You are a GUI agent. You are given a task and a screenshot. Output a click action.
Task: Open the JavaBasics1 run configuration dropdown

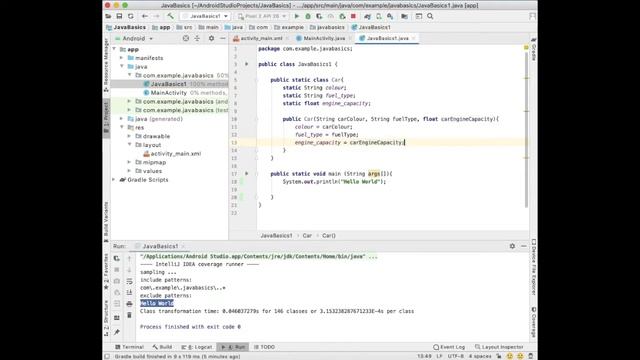tap(205, 16)
